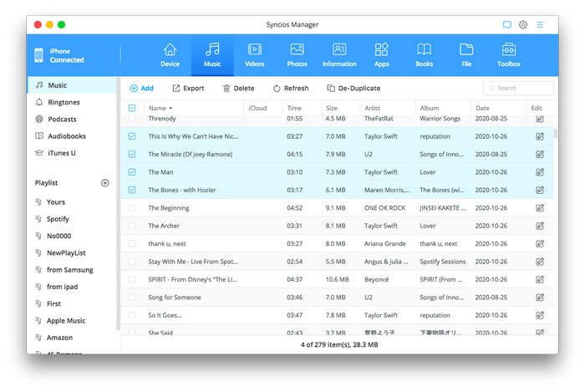Viewport: 585px width, 392px height.
Task: Refresh the music list
Action: 291,88
